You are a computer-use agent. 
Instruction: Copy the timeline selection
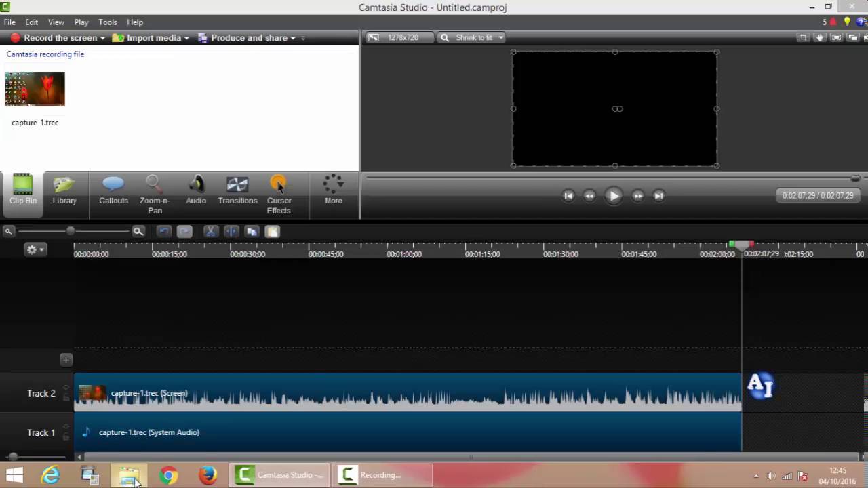pyautogui.click(x=252, y=232)
